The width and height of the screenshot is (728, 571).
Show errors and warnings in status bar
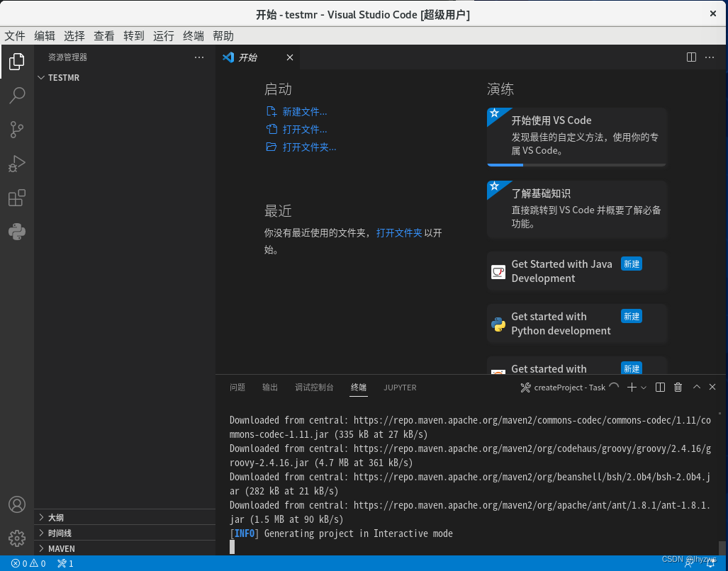(x=28, y=564)
